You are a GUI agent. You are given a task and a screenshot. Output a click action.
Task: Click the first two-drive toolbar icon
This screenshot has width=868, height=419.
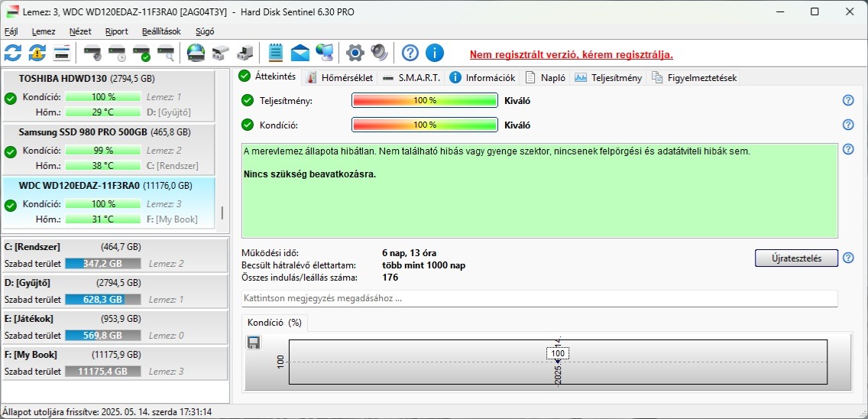click(220, 54)
